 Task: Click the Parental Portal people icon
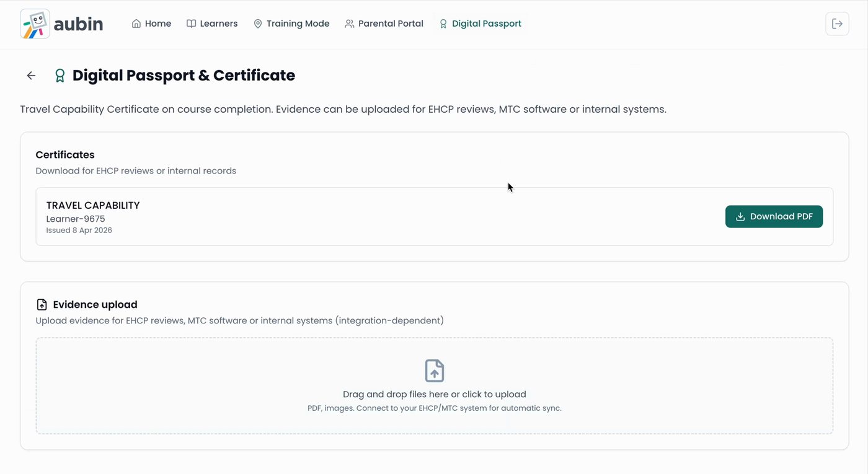coord(350,24)
